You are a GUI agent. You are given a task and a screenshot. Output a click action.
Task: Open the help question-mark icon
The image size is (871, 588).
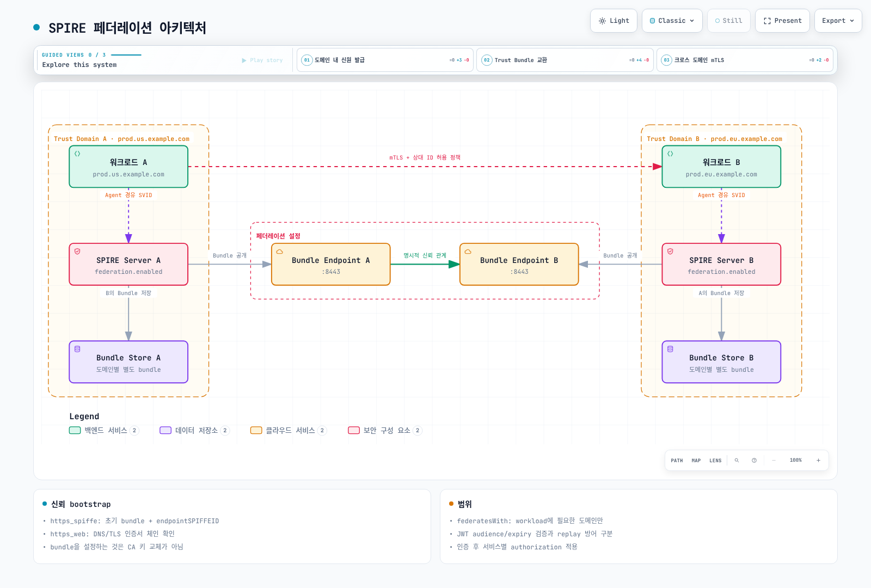coord(754,461)
